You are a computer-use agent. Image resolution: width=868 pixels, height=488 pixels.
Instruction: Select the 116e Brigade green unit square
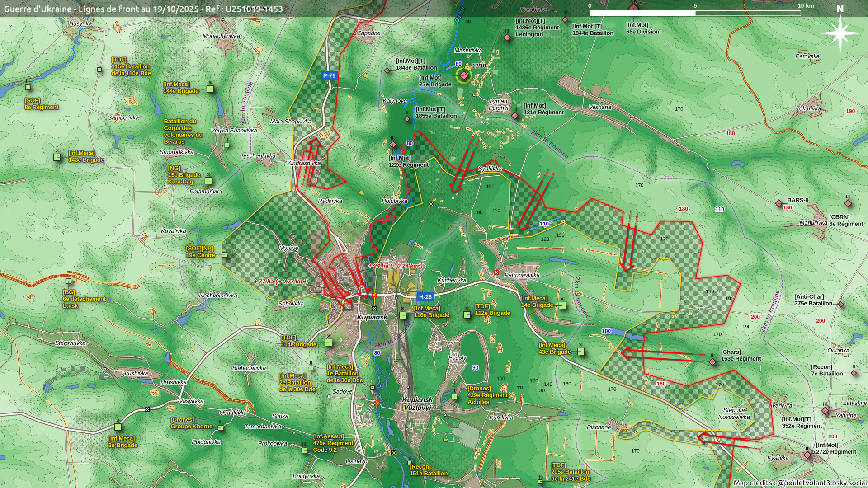pyautogui.click(x=403, y=315)
